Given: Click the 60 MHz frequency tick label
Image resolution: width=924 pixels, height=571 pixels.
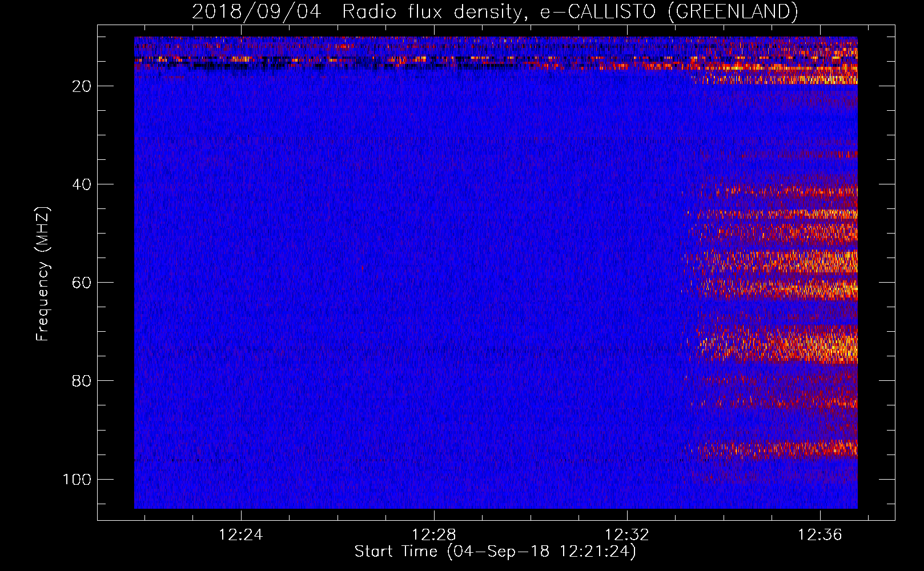Looking at the screenshot, I should pyautogui.click(x=82, y=283).
